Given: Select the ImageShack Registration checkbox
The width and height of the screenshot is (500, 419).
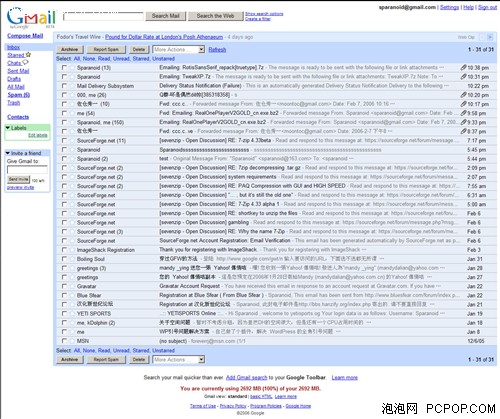Looking at the screenshot, I should pos(64,250).
